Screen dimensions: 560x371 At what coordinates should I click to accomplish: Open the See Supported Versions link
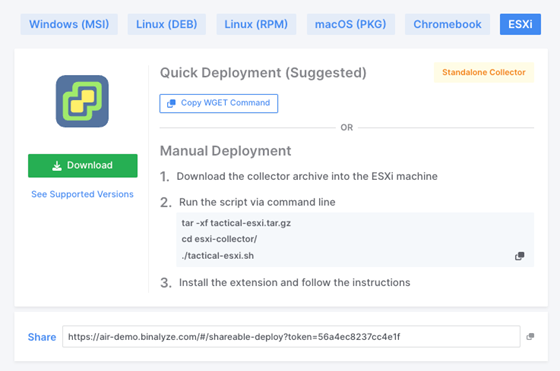click(x=82, y=194)
